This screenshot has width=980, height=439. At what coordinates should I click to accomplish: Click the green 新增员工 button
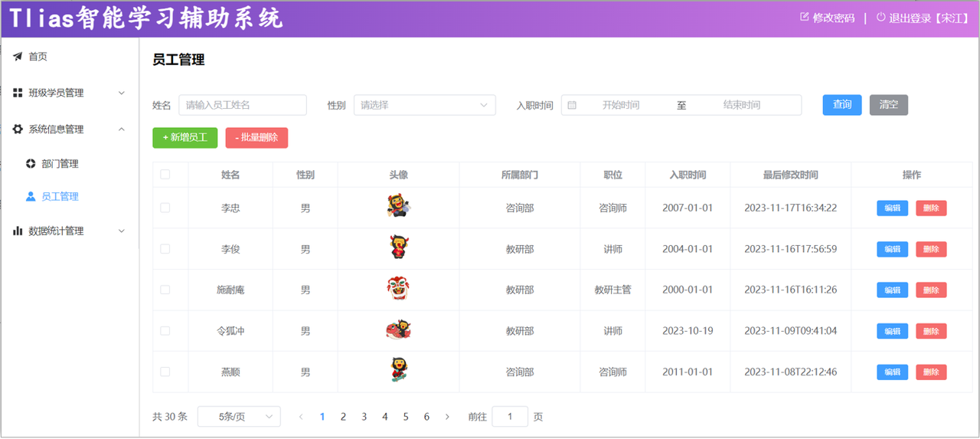click(185, 138)
